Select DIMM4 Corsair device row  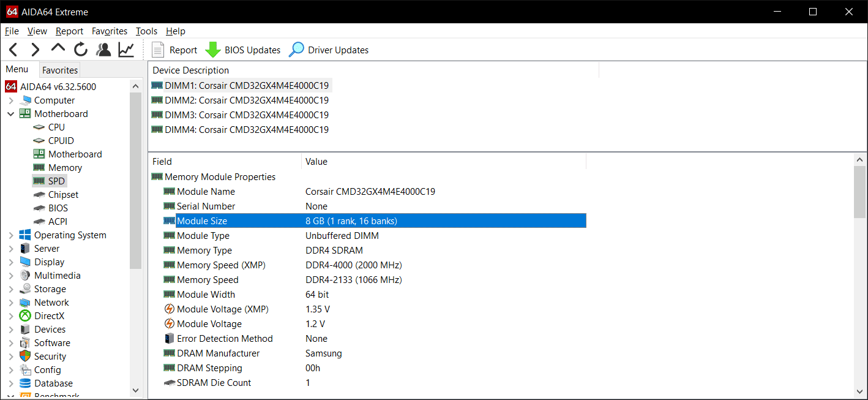coord(240,130)
